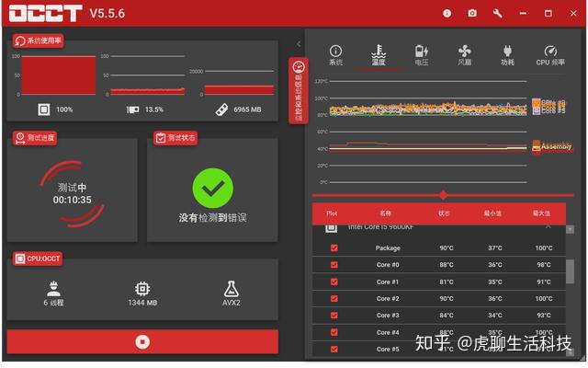588x368 pixels.
Task: Click the Plot column header
Action: pyautogui.click(x=332, y=213)
